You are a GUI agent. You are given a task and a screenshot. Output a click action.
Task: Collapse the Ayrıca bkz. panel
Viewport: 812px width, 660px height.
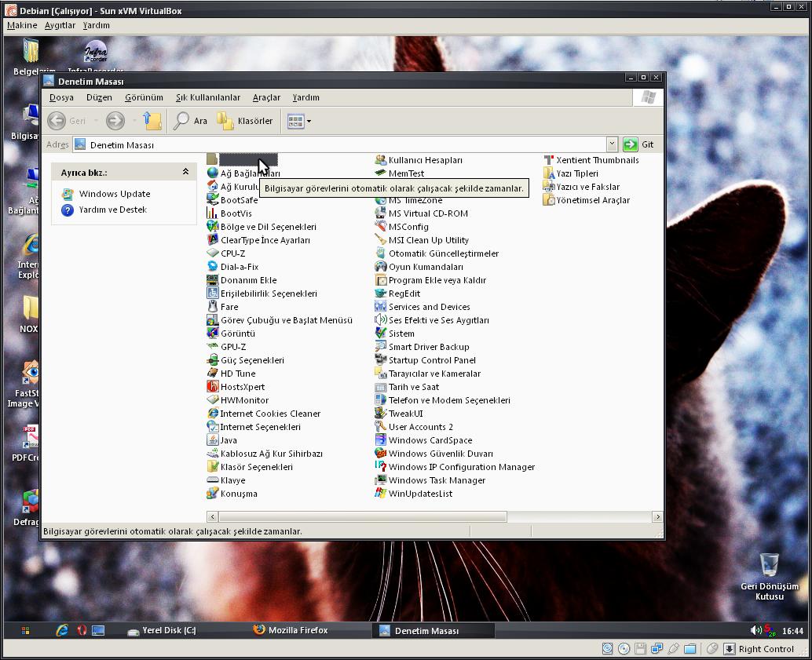pos(185,172)
